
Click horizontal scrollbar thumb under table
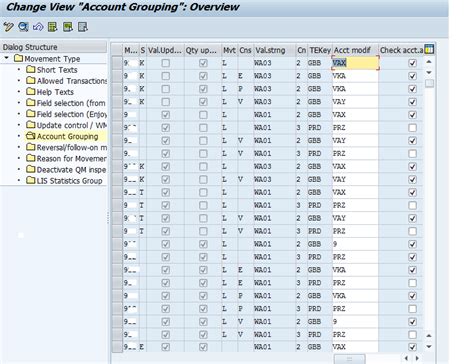click(x=350, y=359)
